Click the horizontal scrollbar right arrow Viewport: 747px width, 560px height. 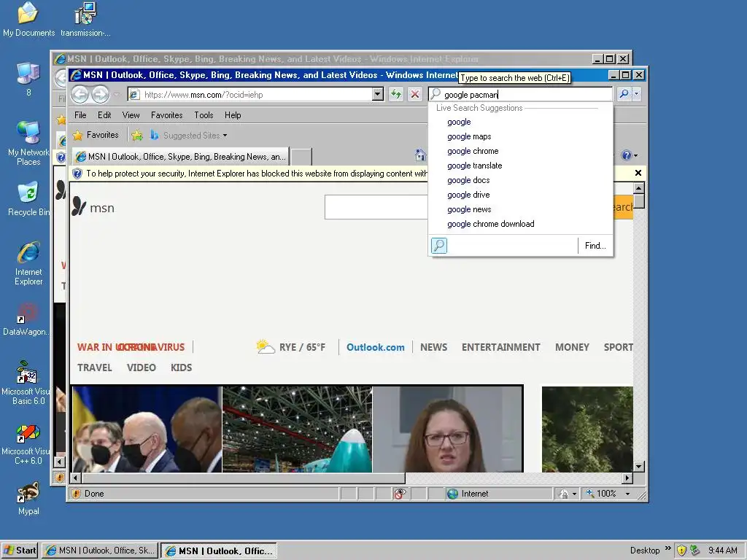[x=627, y=478]
